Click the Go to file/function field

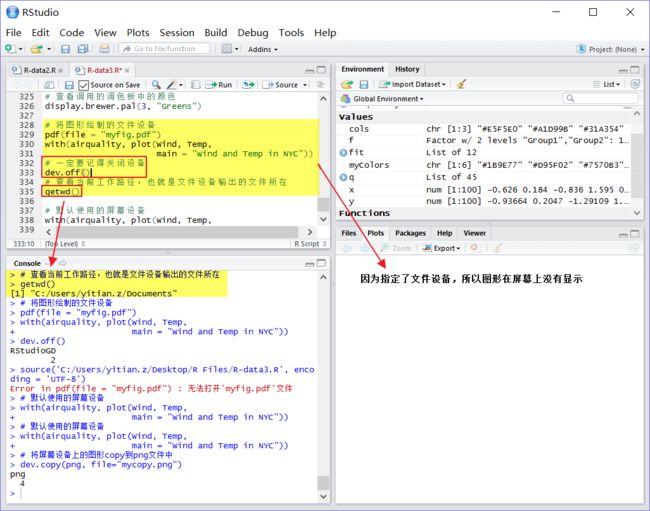click(x=165, y=49)
